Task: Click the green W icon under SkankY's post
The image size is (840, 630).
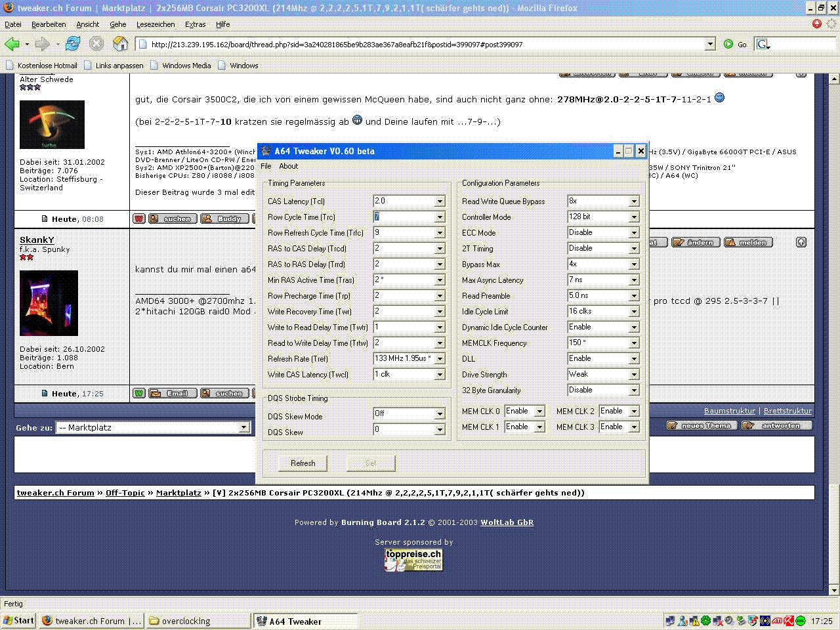Action: 139,393
